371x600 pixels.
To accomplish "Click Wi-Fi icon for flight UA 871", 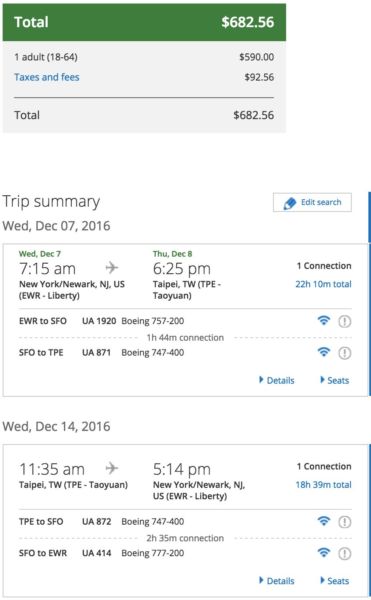I will (x=324, y=352).
